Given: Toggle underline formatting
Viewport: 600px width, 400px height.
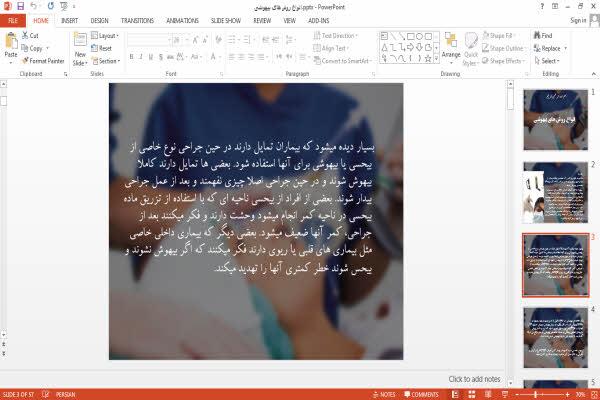Looking at the screenshot, I should point(151,57).
